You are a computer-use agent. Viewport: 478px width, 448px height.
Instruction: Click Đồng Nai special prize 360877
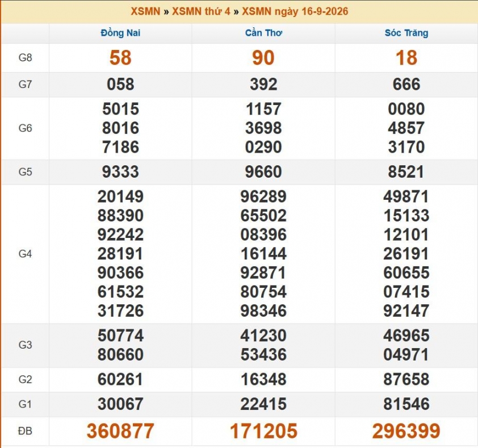point(120,431)
